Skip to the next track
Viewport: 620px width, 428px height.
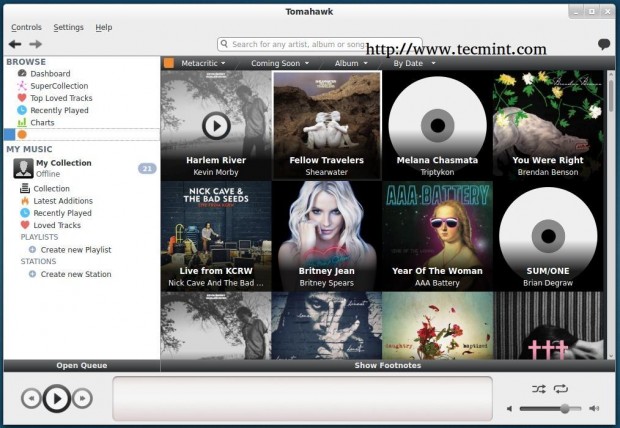coord(83,399)
